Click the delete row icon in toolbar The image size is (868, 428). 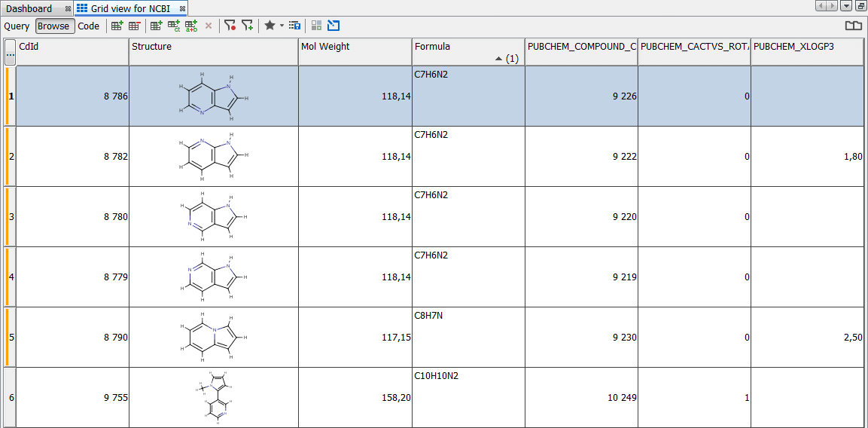(135, 26)
